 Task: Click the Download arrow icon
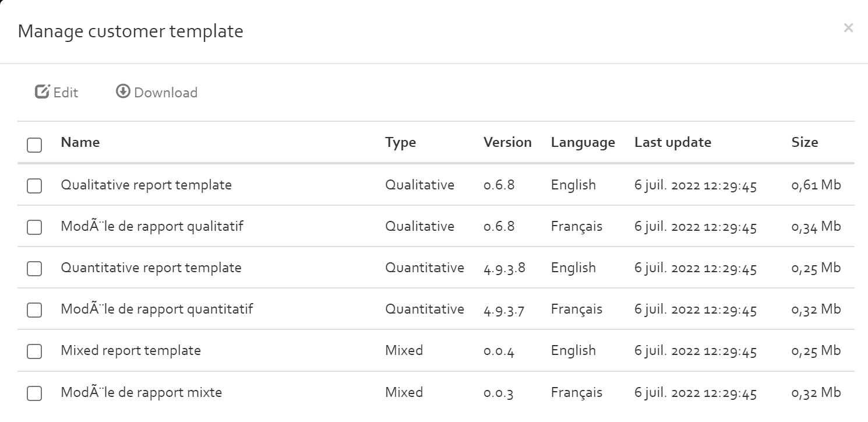coord(123,92)
